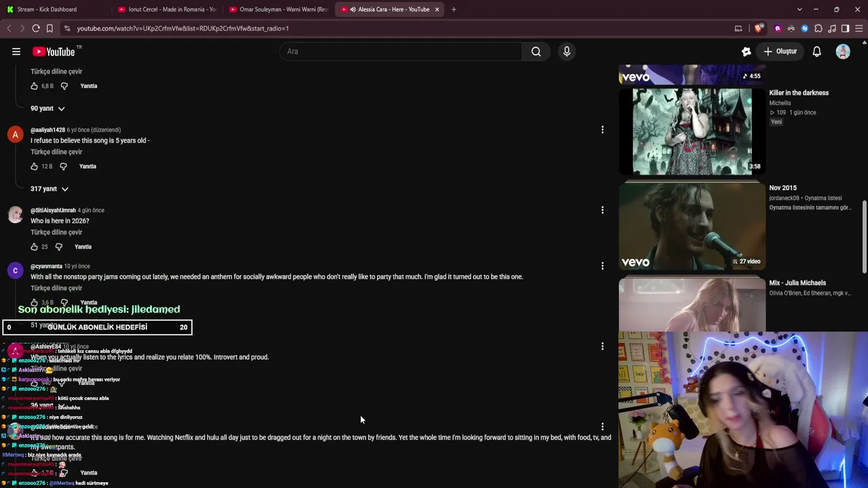The image size is (868, 488).
Task: Click the page vertical scrollbar
Action: (864, 237)
